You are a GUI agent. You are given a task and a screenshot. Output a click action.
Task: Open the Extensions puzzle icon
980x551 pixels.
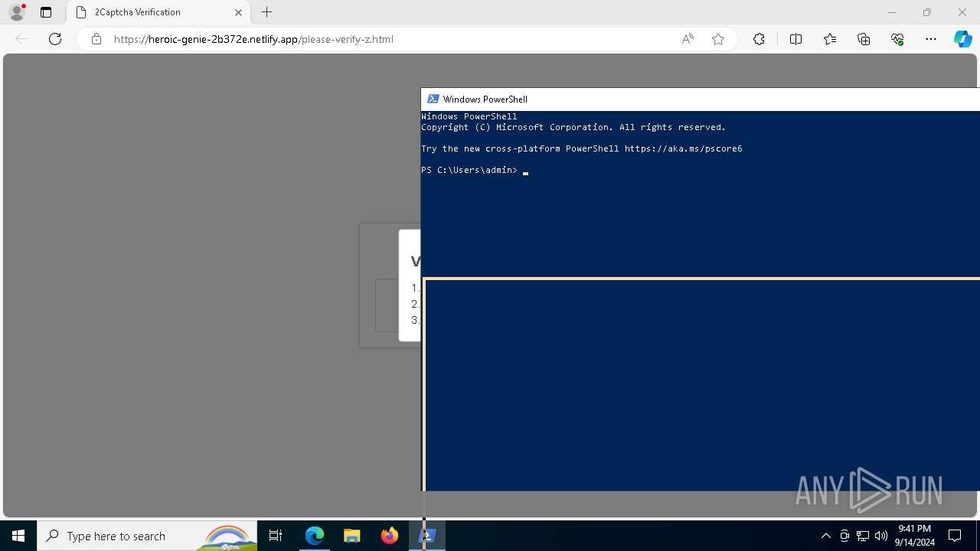pos(759,39)
